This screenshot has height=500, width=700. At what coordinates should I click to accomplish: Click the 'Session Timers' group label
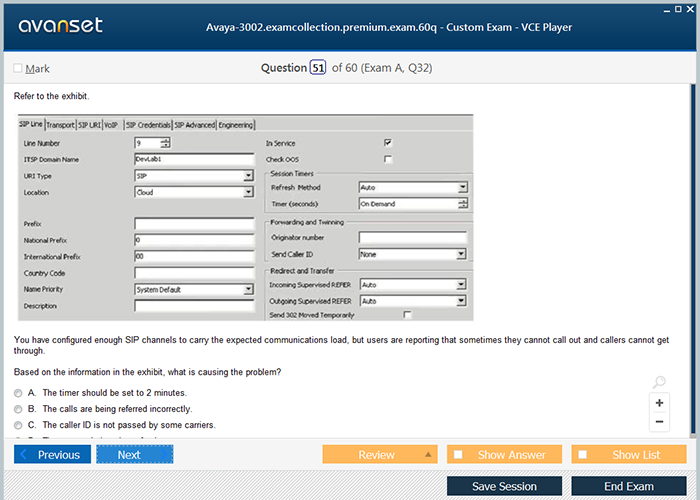(x=292, y=174)
